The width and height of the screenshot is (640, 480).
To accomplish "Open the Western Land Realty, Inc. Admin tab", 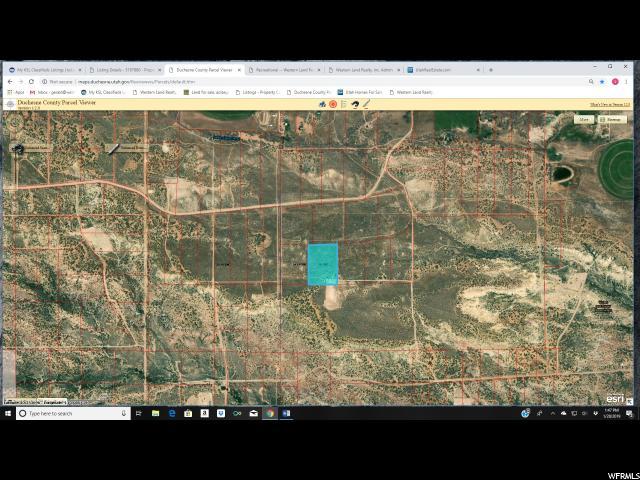I will 364,70.
